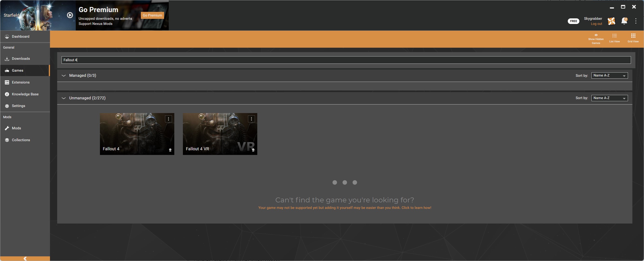
Task: Click the Log out link
Action: 596,24
